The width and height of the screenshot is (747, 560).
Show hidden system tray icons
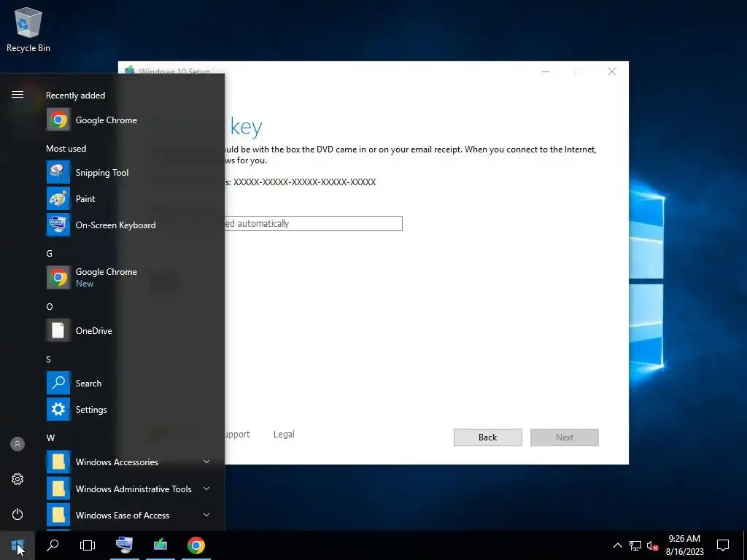pyautogui.click(x=617, y=545)
